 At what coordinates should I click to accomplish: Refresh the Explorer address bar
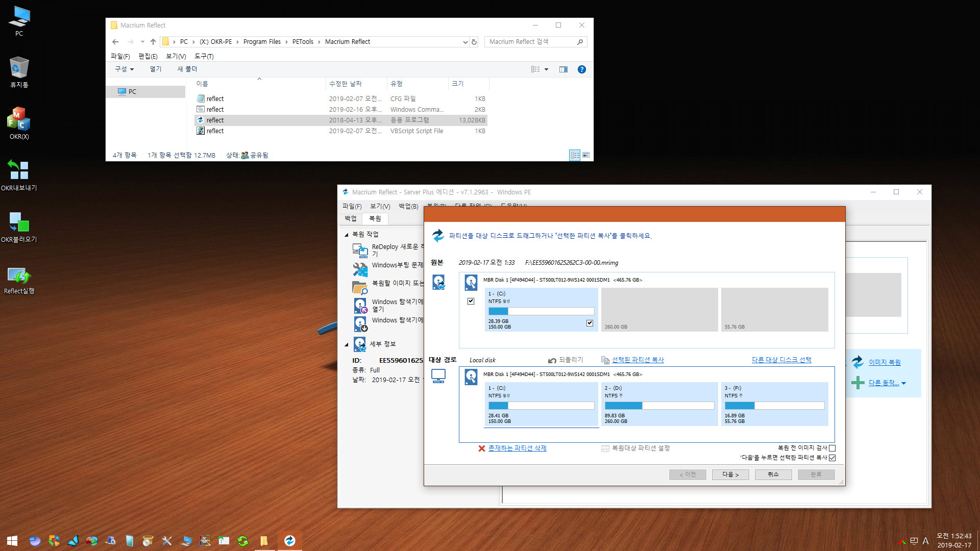pyautogui.click(x=474, y=42)
